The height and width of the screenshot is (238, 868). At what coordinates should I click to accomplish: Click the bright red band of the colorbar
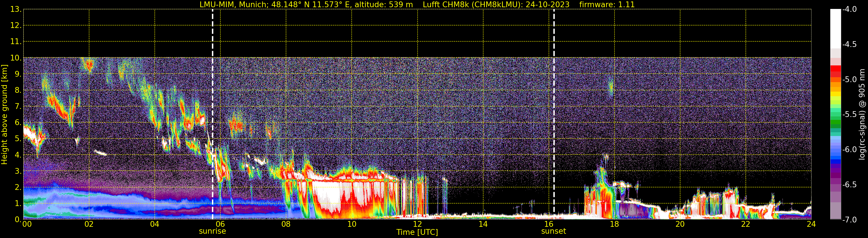[x=836, y=69]
